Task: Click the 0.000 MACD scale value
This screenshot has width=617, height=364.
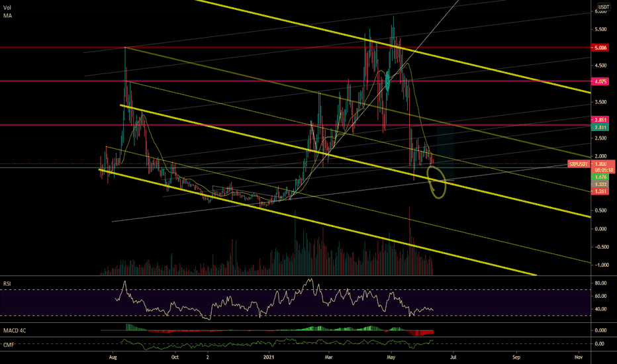Action: (x=600, y=330)
